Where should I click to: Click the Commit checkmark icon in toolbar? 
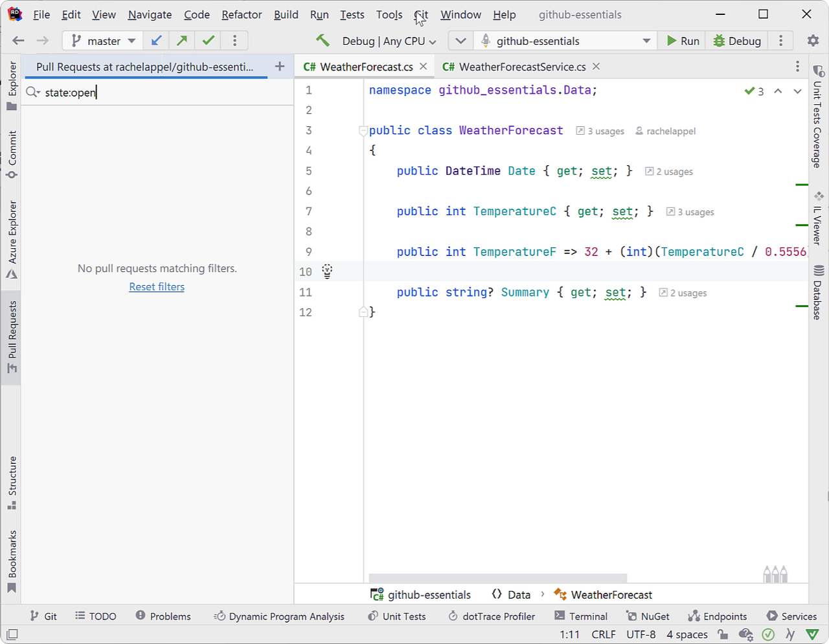click(x=209, y=41)
